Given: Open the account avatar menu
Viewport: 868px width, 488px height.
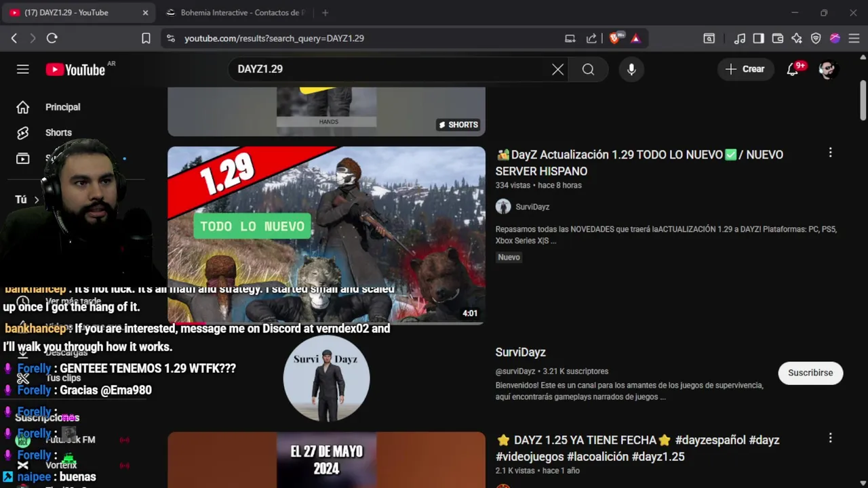Looking at the screenshot, I should pos(827,69).
